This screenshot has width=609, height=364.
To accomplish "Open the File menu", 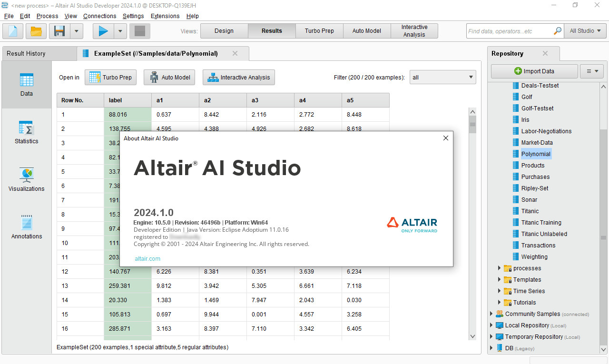I will [9, 16].
